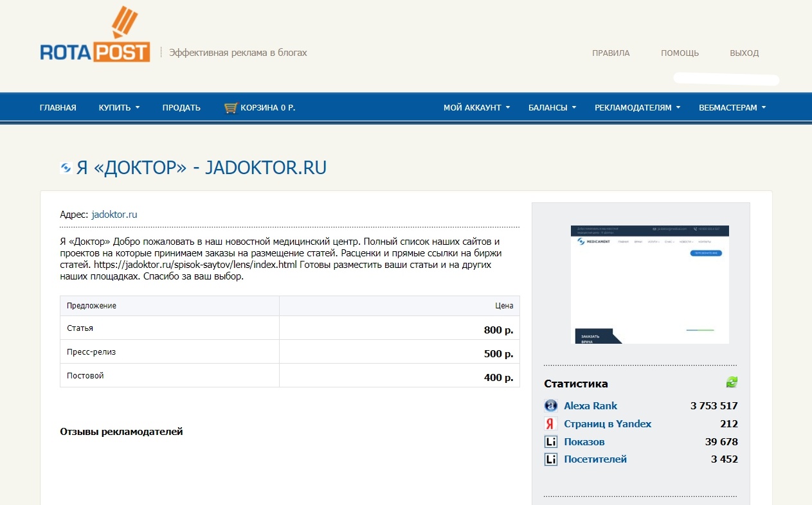Open the Помощь link
This screenshot has height=505, width=812.
point(680,53)
